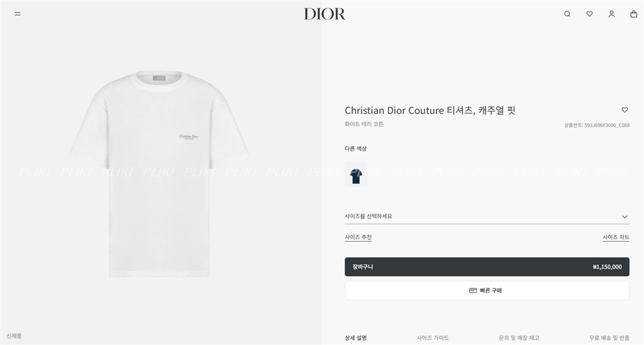The image size is (644, 345).
Task: Switch to the 사이즈 가이드 tab
Action: pyautogui.click(x=432, y=338)
